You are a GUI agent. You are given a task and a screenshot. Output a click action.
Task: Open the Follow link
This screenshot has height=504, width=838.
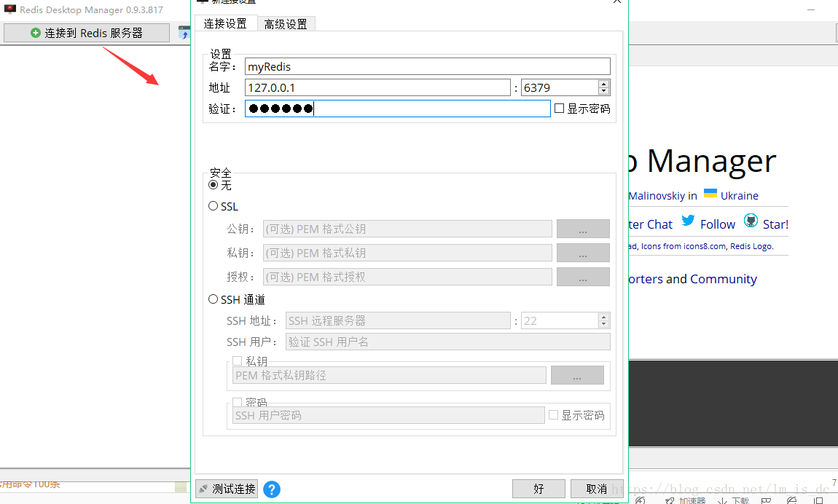tap(718, 224)
